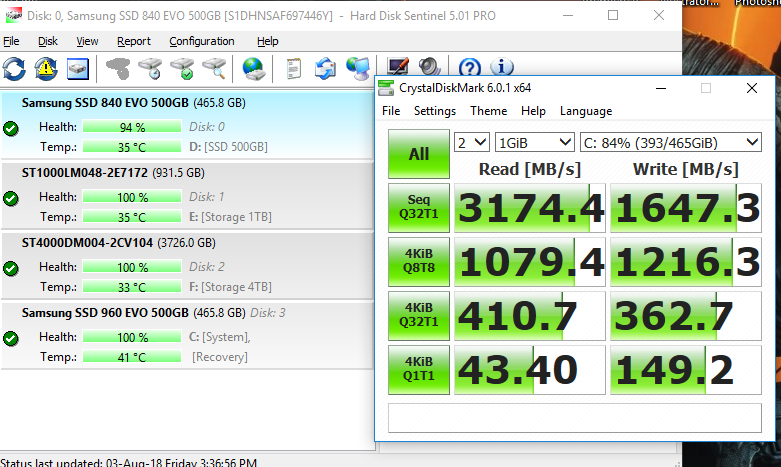Click ST1000LM048 health bar 100 %
Image resolution: width=781 pixels, height=467 pixels.
pyautogui.click(x=132, y=197)
